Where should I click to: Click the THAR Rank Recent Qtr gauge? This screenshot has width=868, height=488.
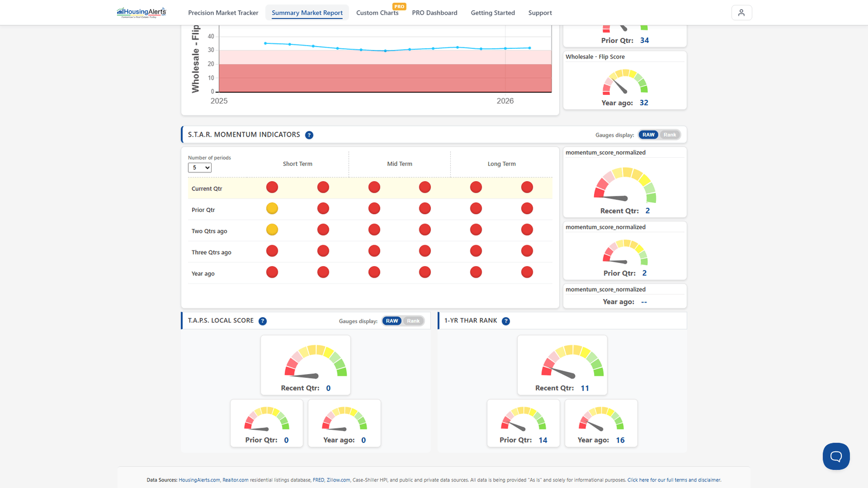(x=572, y=361)
